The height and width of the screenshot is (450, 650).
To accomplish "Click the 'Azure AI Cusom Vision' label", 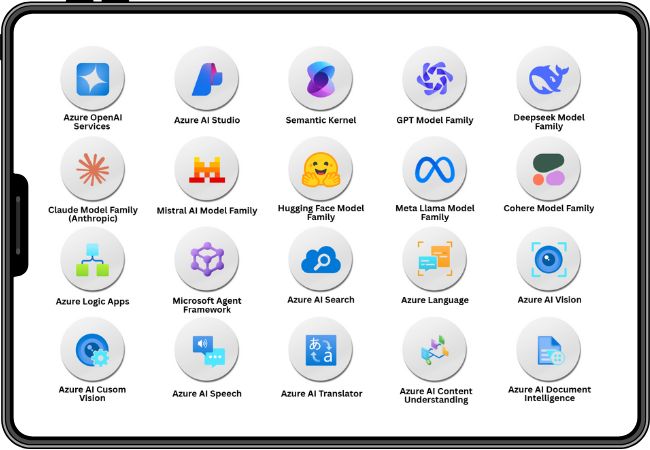I will 92,394.
